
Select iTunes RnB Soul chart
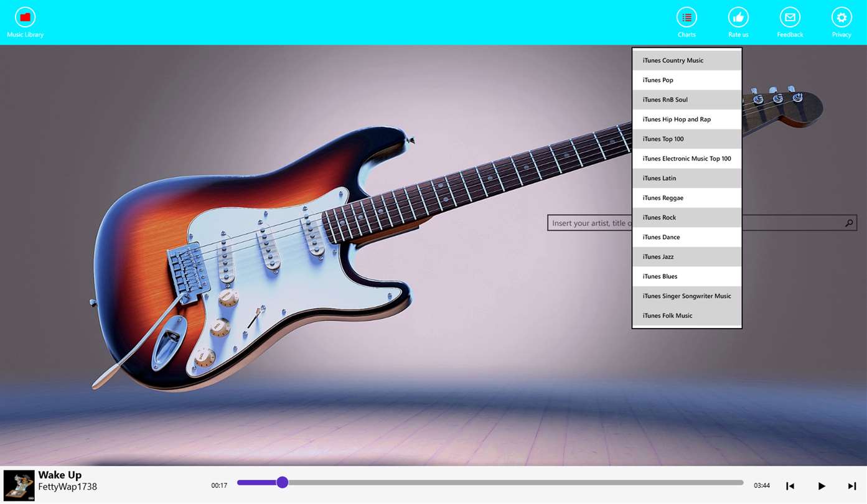(x=687, y=100)
